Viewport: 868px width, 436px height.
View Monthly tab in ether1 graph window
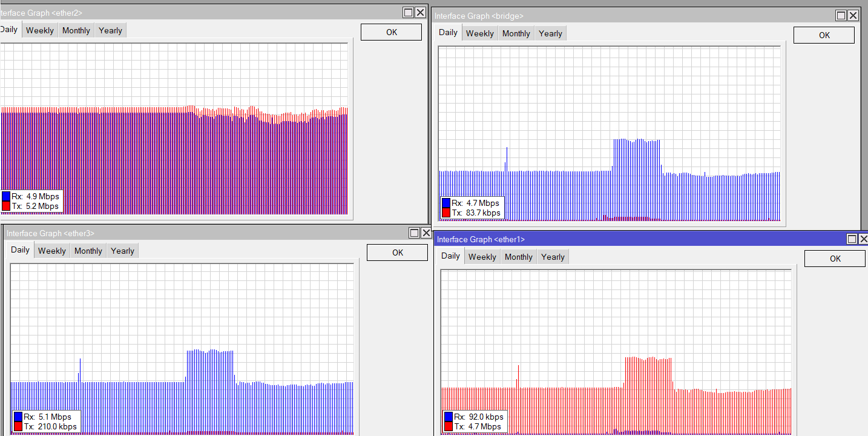519,257
